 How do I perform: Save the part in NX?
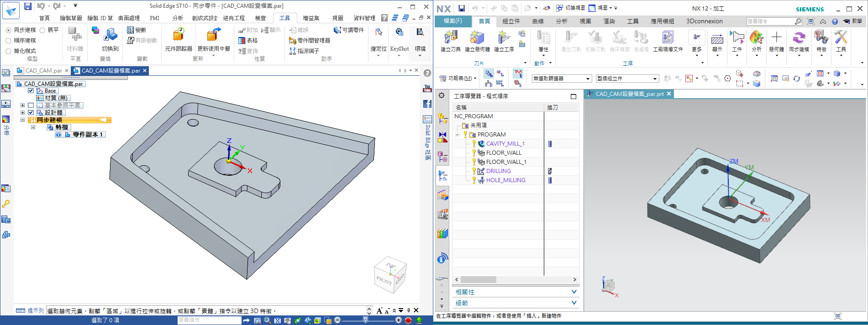coord(462,8)
